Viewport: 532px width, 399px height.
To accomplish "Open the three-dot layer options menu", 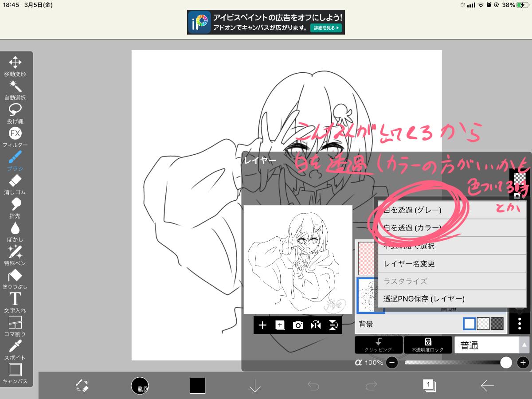I will coord(519,324).
